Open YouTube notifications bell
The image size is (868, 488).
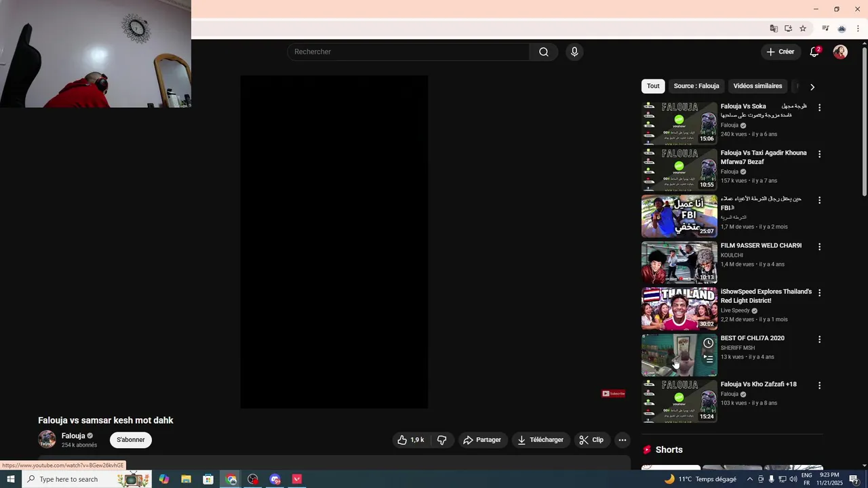click(815, 52)
